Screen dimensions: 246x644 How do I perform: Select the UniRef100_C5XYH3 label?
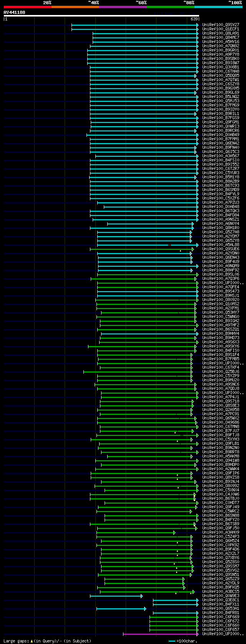(x=221, y=439)
